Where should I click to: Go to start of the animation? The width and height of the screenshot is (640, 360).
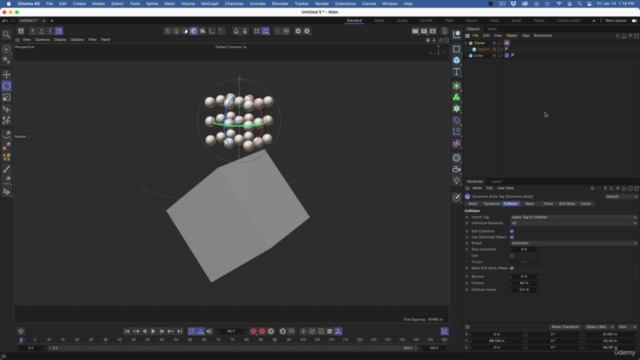127,331
